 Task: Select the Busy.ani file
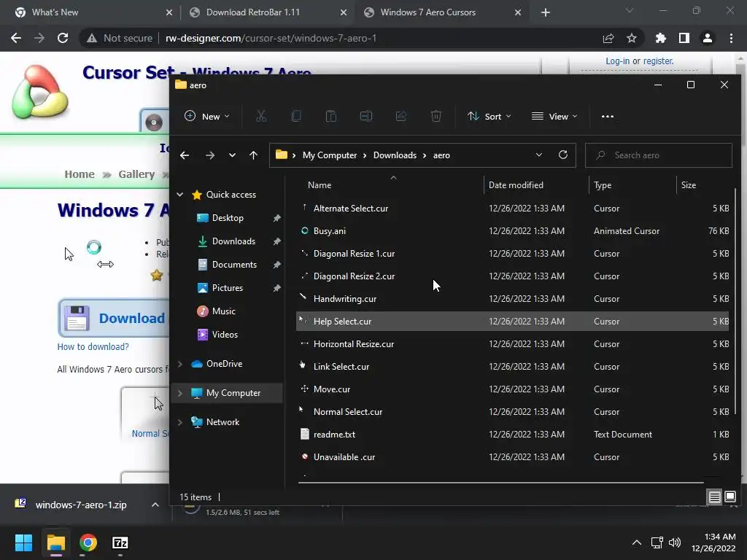pos(513,231)
